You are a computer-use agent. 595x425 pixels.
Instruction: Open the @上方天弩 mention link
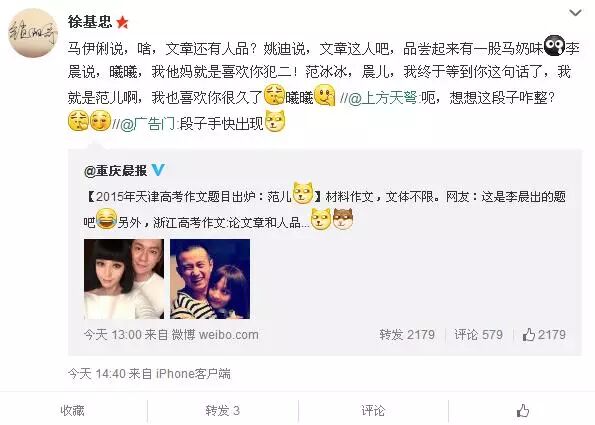(382, 98)
